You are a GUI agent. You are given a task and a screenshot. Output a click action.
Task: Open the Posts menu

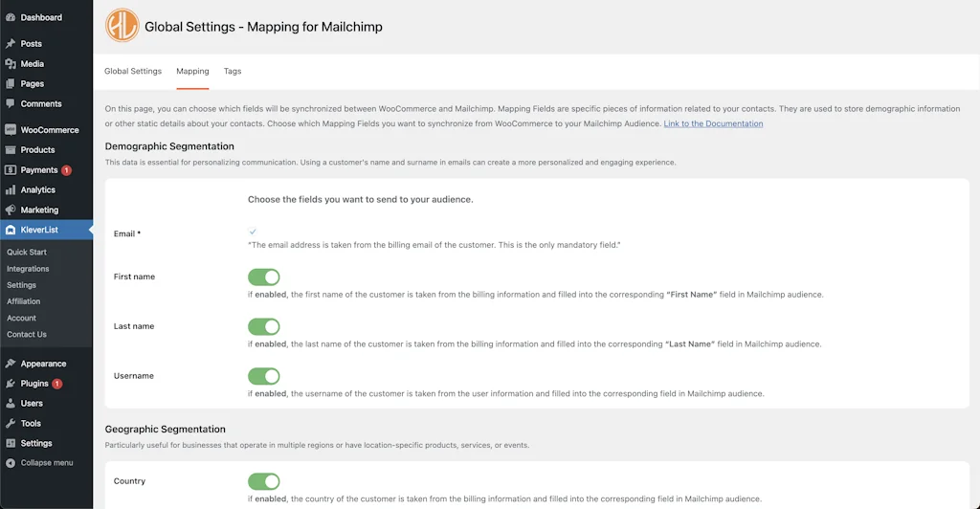coord(32,44)
